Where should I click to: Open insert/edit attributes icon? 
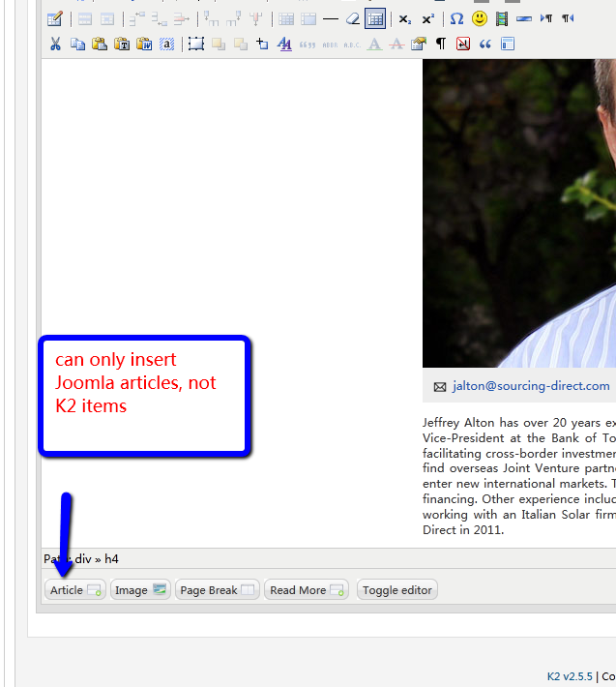[x=419, y=44]
